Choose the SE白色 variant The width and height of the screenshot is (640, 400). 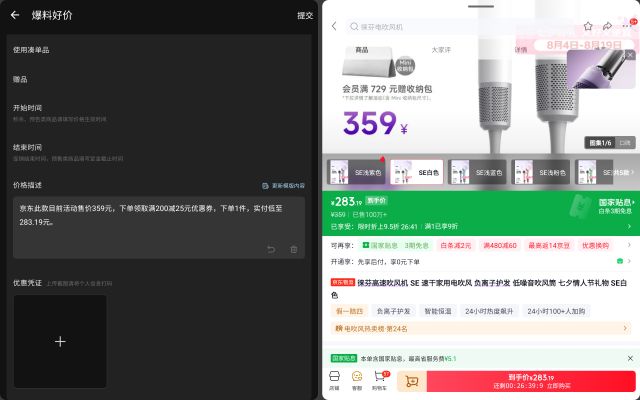click(x=417, y=172)
